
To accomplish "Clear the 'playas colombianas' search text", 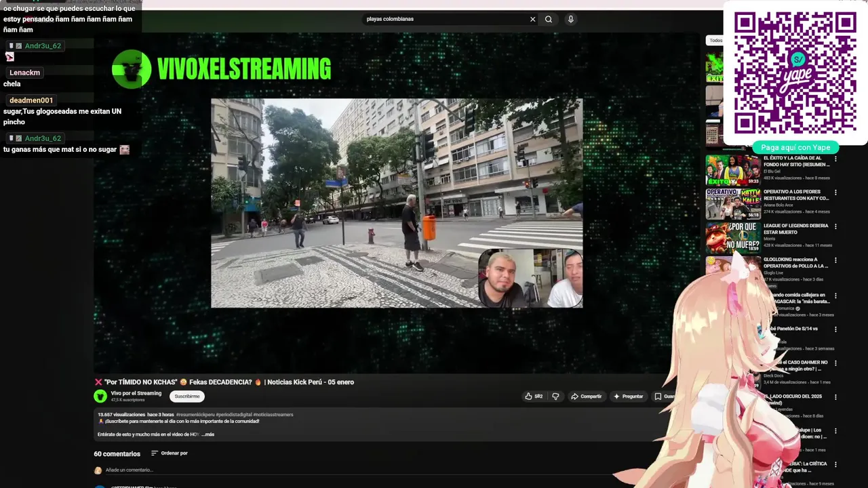I will coord(532,19).
